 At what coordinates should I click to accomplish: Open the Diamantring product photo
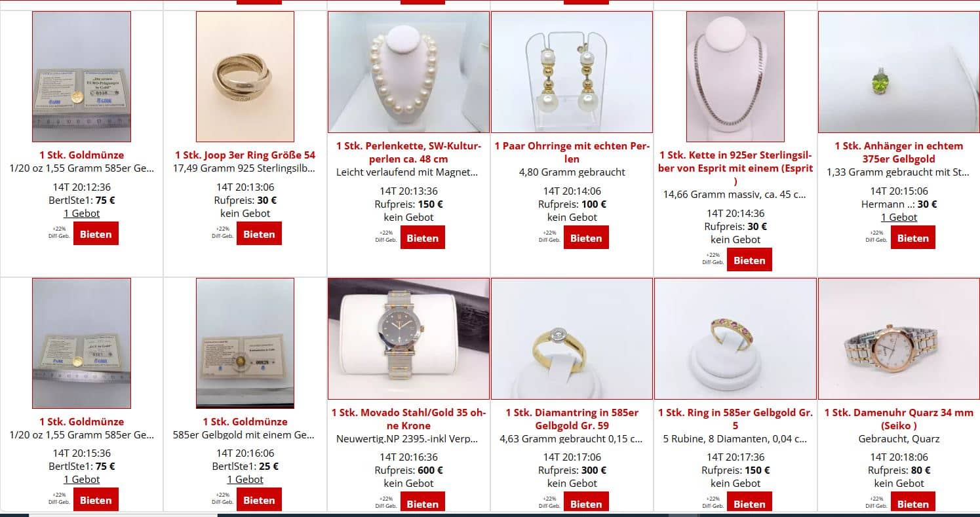tap(572, 339)
